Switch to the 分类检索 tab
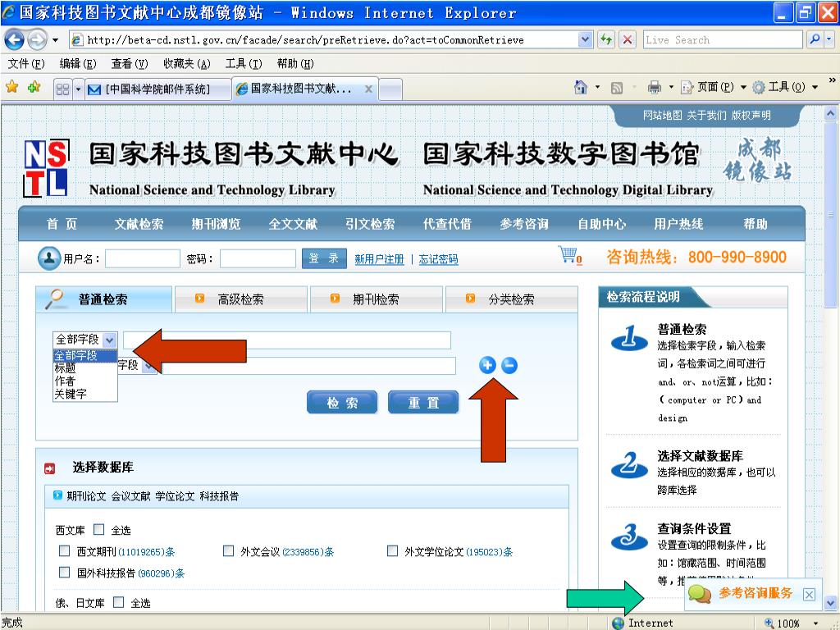The height and width of the screenshot is (630, 840). tap(512, 299)
